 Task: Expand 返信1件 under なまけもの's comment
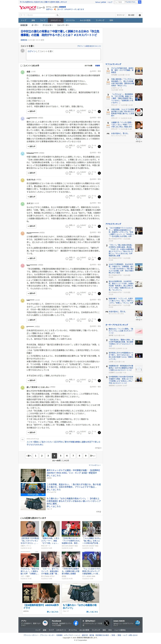pyautogui.click(x=31, y=197)
